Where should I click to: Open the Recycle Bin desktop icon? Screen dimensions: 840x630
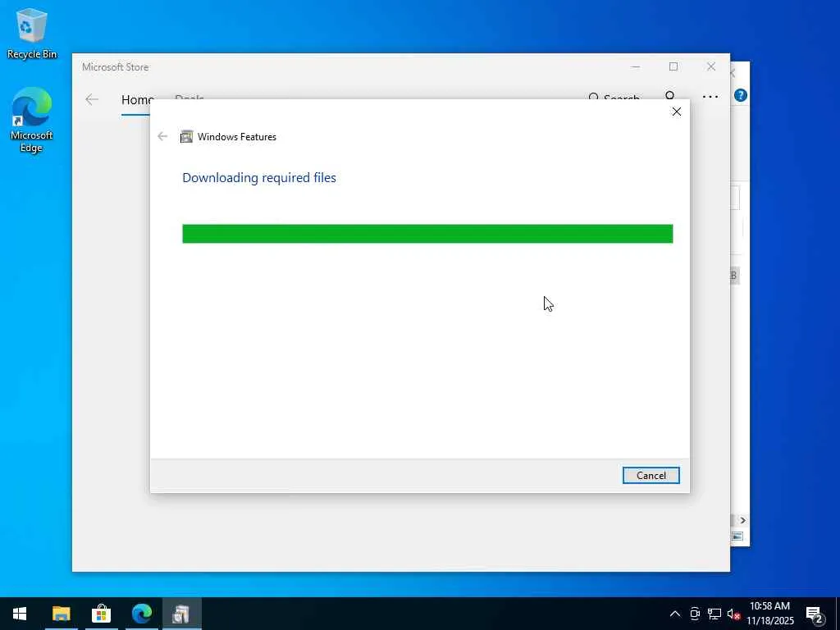click(32, 33)
